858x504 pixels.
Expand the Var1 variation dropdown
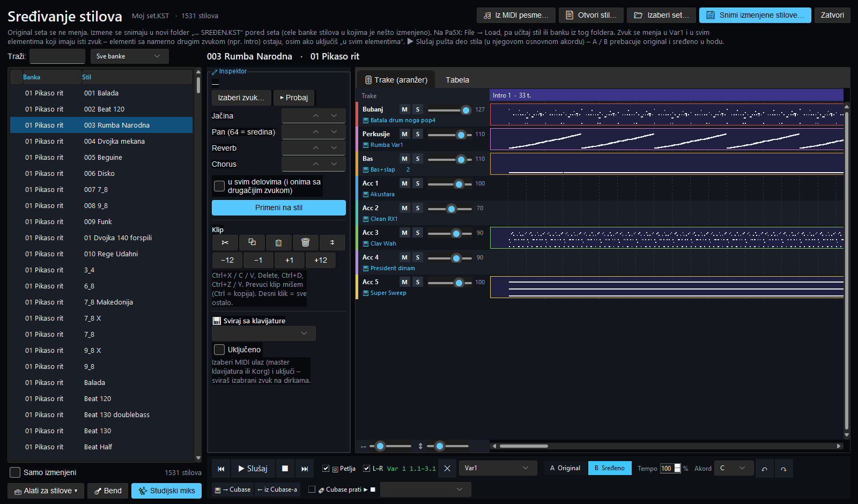(498, 468)
